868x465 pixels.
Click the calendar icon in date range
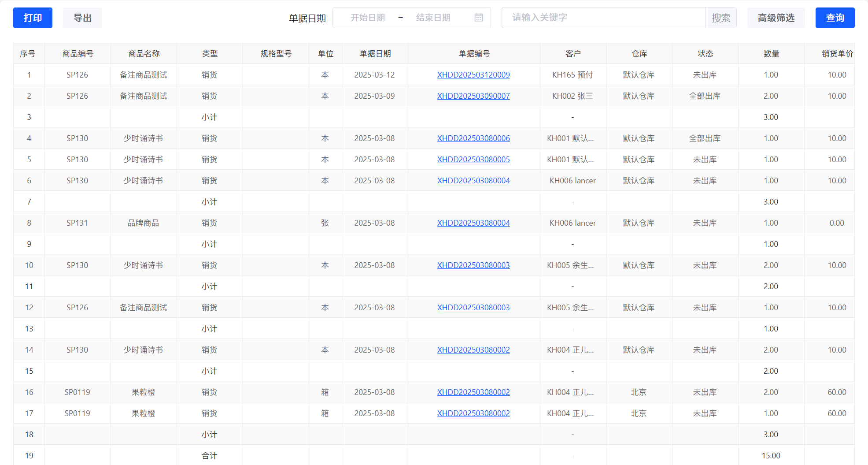[479, 18]
